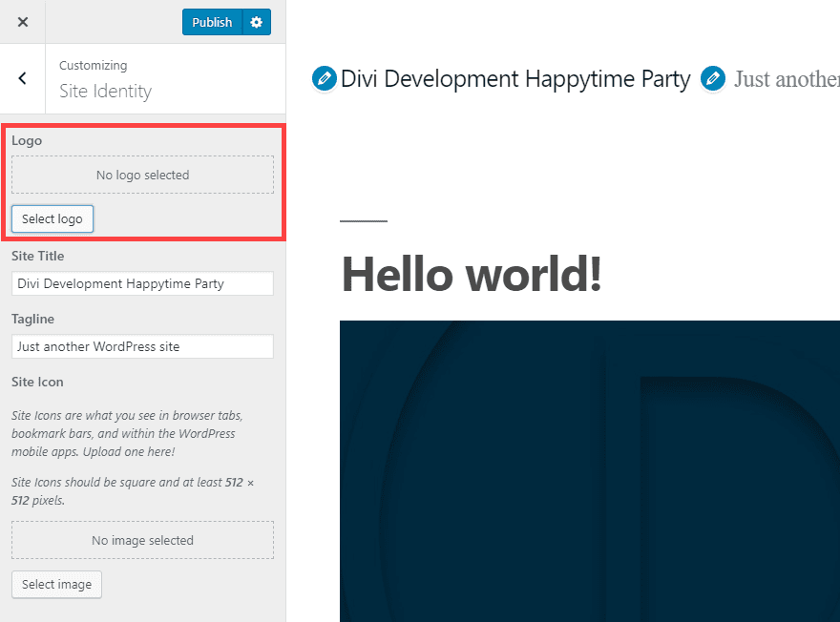
Task: Click the 'Just another' tagline in preview
Action: pyautogui.click(x=786, y=78)
